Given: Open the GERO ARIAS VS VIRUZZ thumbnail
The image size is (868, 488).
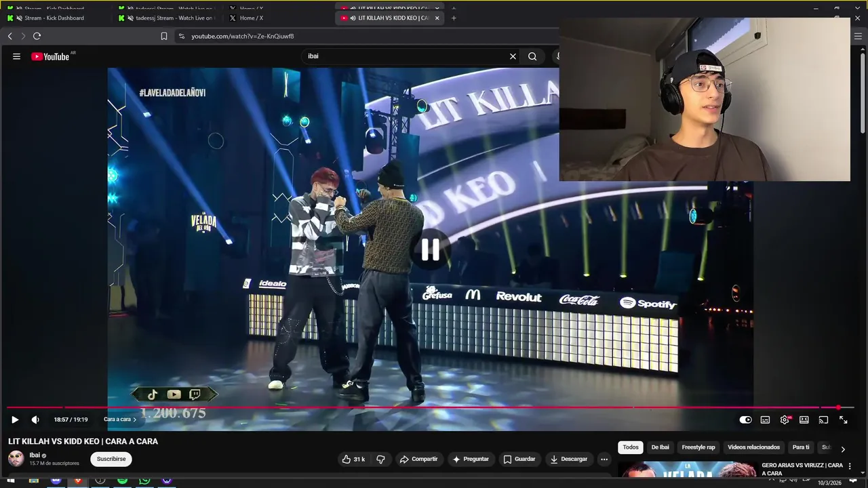Looking at the screenshot, I should click(x=687, y=469).
